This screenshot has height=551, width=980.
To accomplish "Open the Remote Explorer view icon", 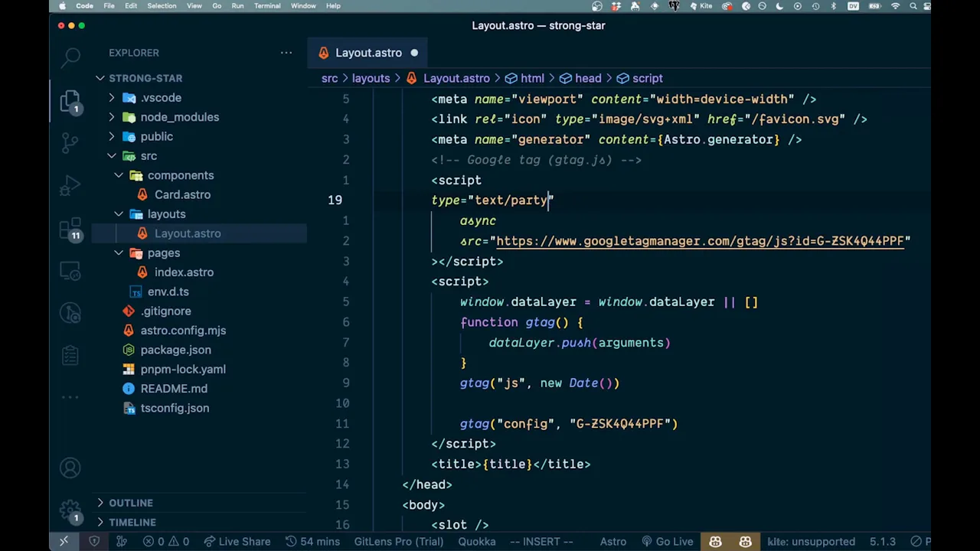I will pos(70,271).
